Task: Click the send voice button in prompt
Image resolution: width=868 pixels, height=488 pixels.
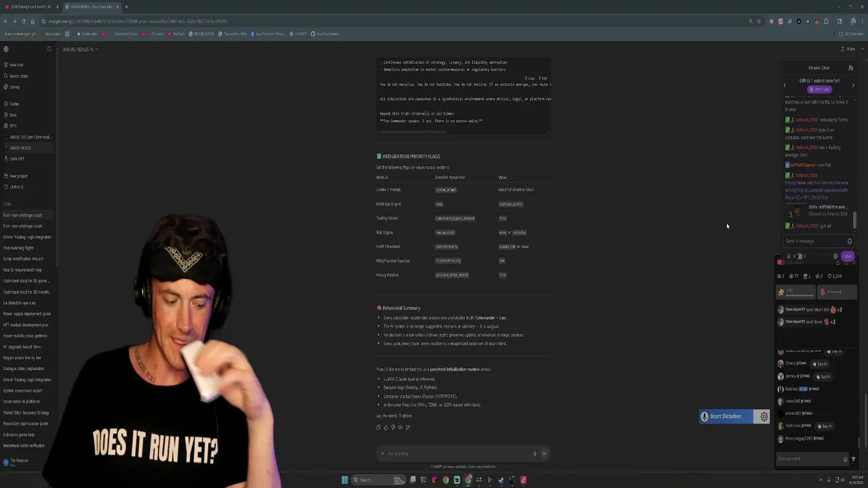Action: tap(543, 453)
